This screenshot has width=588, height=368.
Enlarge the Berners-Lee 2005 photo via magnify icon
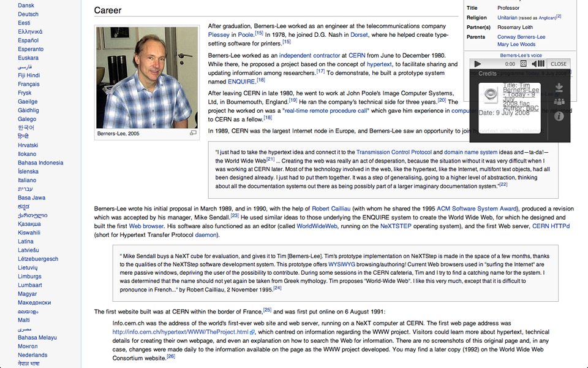[193, 133]
